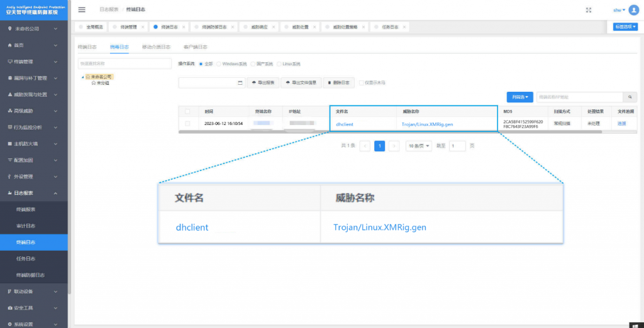Open the 全局概览 page tab

pyautogui.click(x=91, y=26)
